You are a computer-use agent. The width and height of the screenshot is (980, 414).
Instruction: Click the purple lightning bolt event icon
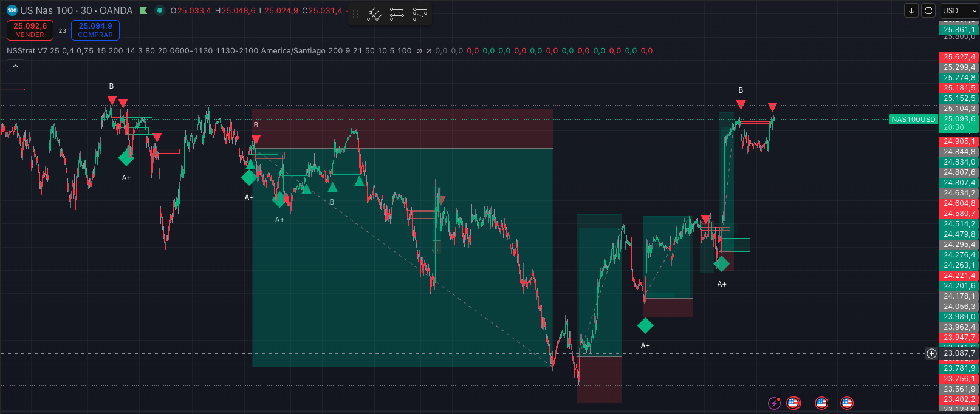click(x=774, y=402)
